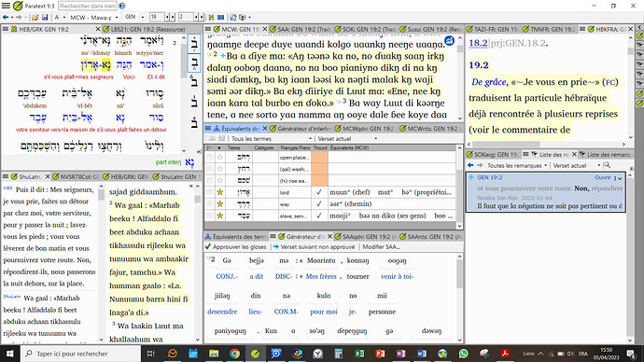Click 'Modifier SAA...' button
This screenshot has height=362, width=644.
point(381,246)
